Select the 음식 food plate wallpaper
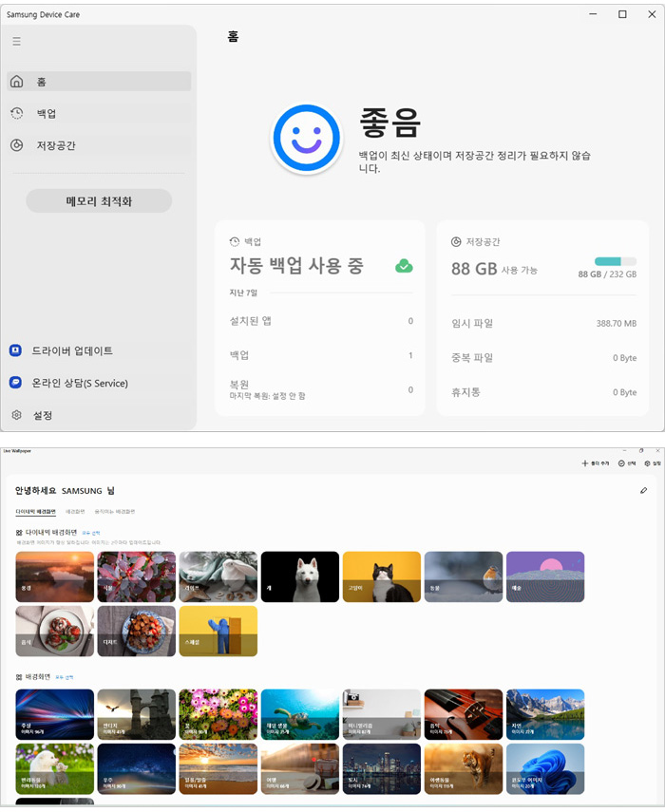The image size is (665, 812). tap(55, 632)
